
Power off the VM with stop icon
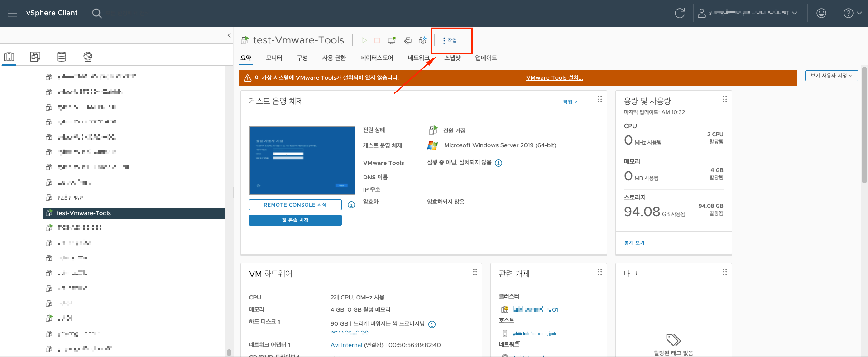click(377, 40)
